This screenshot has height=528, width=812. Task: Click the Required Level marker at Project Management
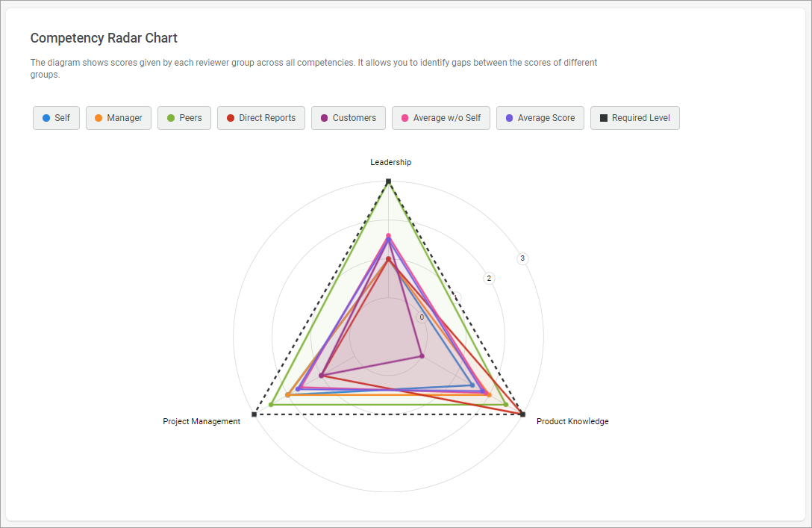tap(254, 414)
